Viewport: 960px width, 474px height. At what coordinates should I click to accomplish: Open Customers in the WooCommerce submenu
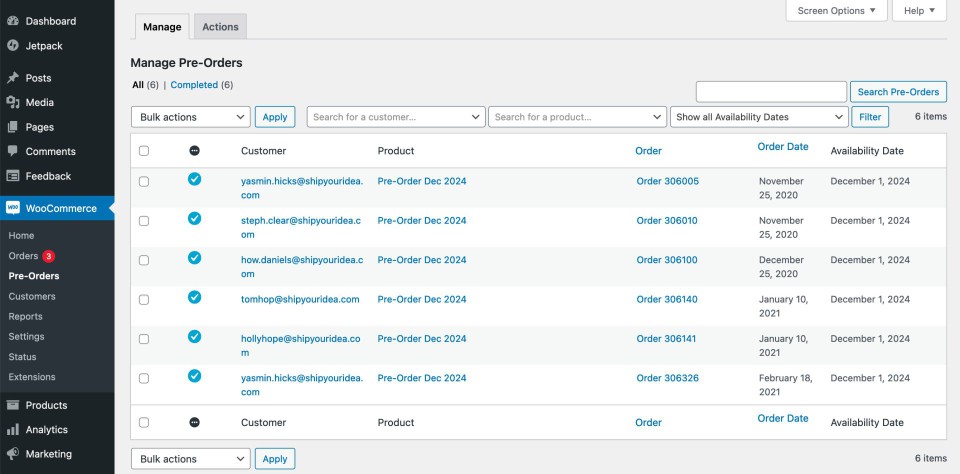(32, 296)
